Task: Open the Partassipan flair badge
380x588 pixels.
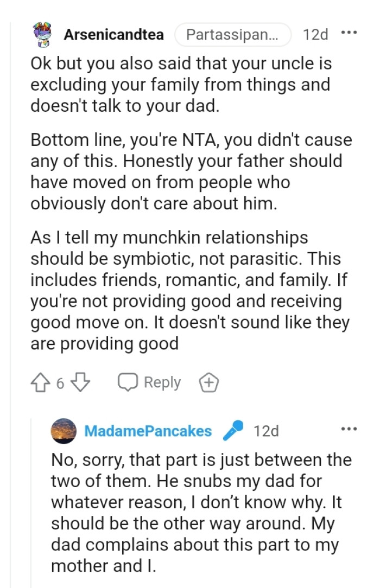Action: click(x=233, y=34)
